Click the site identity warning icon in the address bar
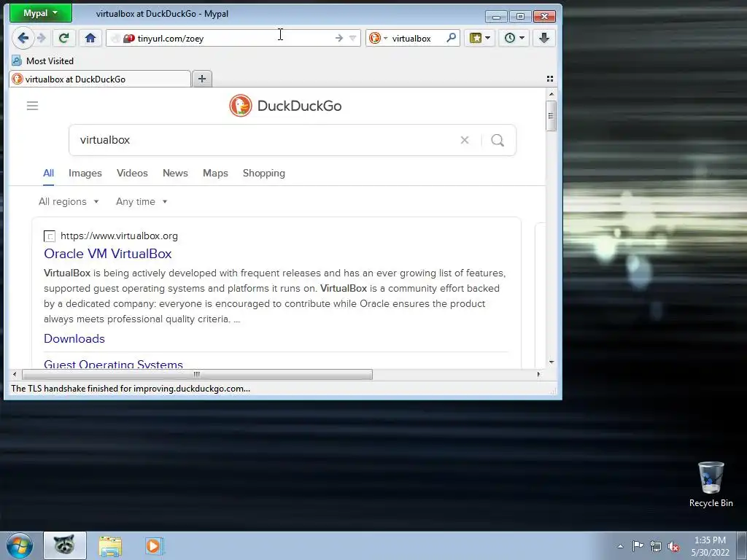The height and width of the screenshot is (560, 747). (x=128, y=39)
